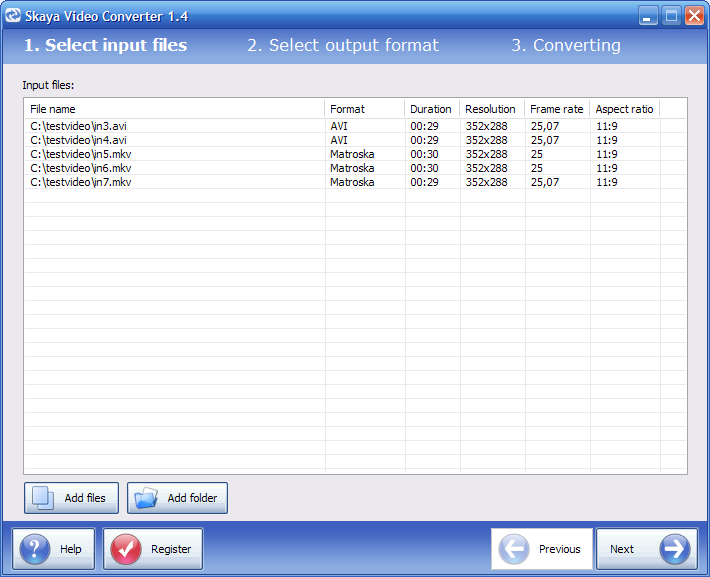Open Help via its text label
Viewport: 710px width, 577px height.
point(71,549)
